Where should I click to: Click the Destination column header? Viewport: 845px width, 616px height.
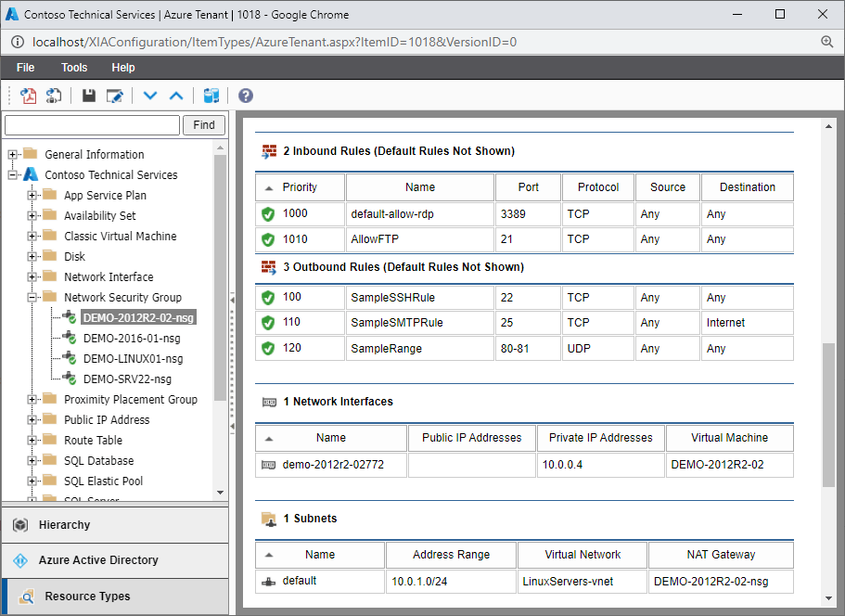[748, 187]
